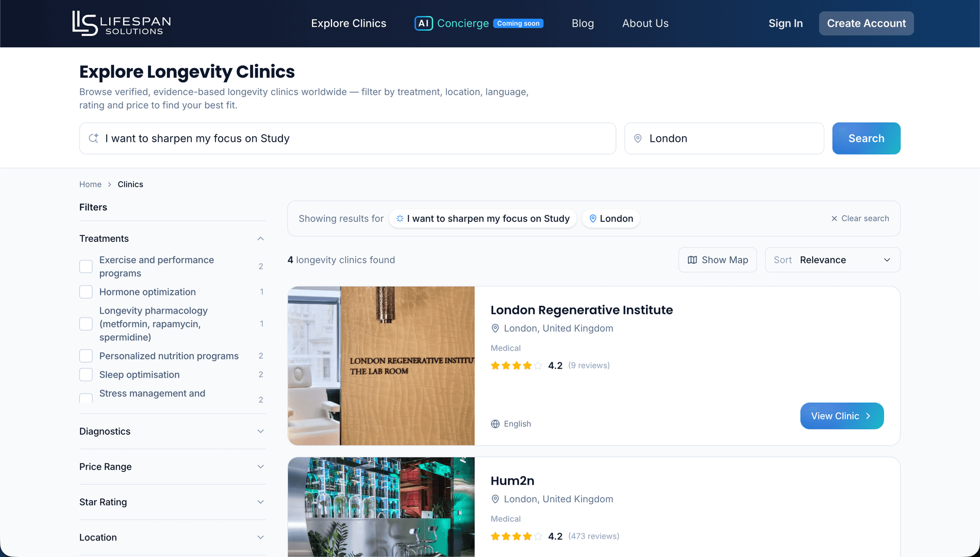Click the Hum2n clinic photo
Image resolution: width=980 pixels, height=557 pixels.
click(x=381, y=507)
